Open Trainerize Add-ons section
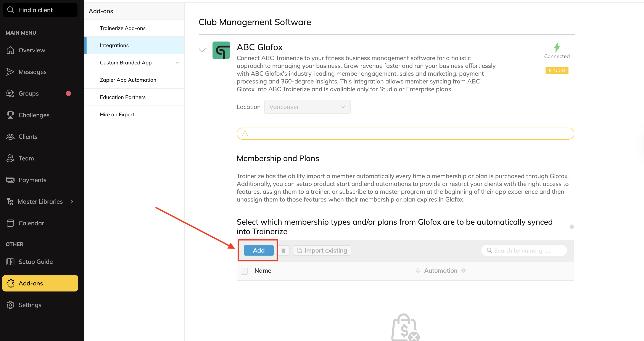 point(135,28)
